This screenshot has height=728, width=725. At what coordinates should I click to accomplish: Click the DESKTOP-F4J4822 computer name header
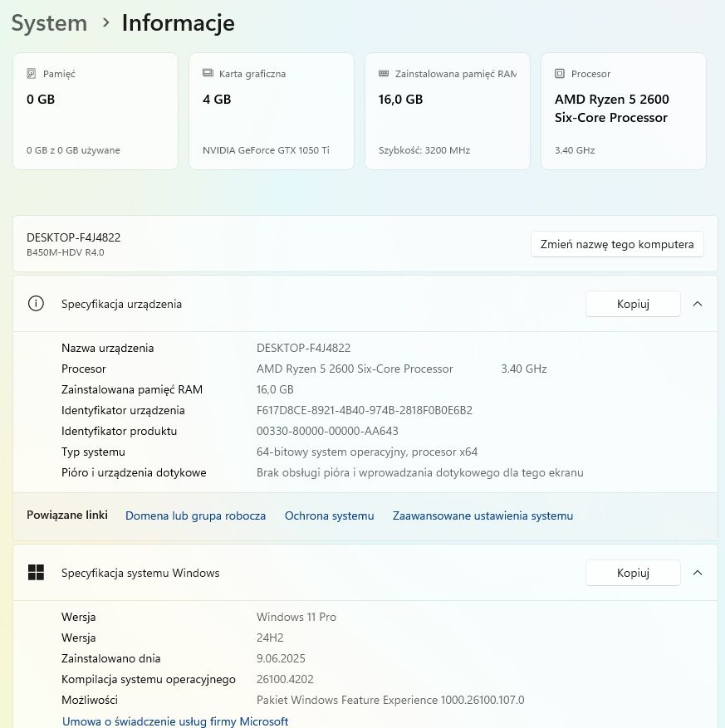coord(73,237)
